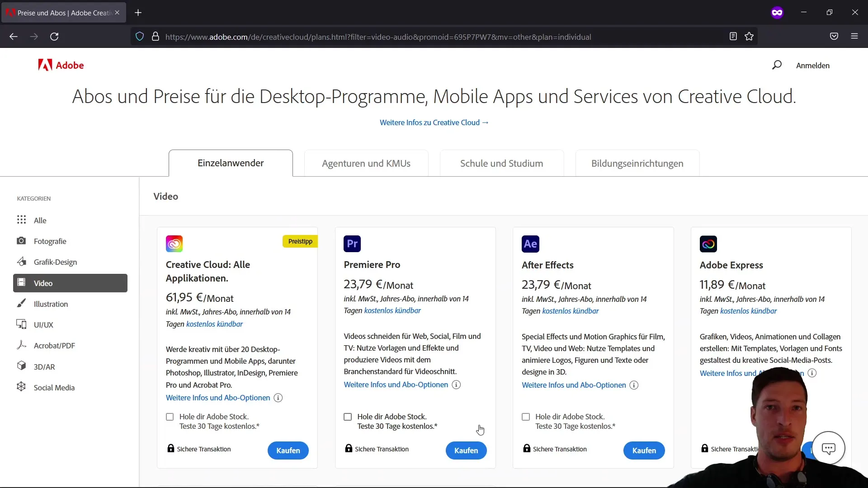Click Creative Cloud price 61,95 €/Monat
868x488 pixels.
coord(199,298)
